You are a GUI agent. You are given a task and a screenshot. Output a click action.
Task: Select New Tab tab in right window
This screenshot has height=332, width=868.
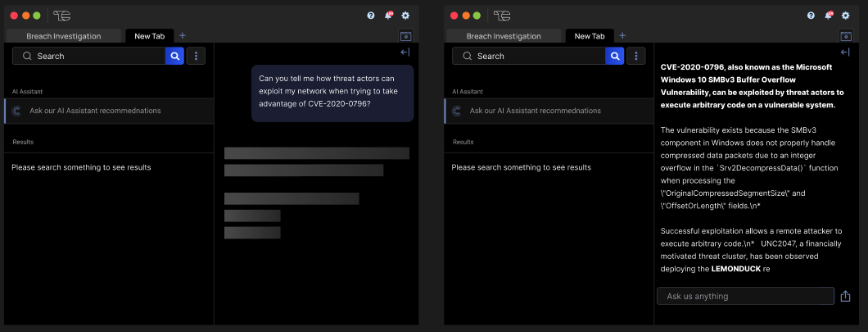tap(590, 36)
